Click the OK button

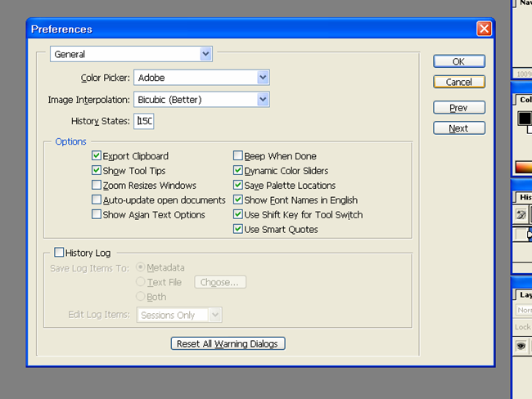point(458,61)
